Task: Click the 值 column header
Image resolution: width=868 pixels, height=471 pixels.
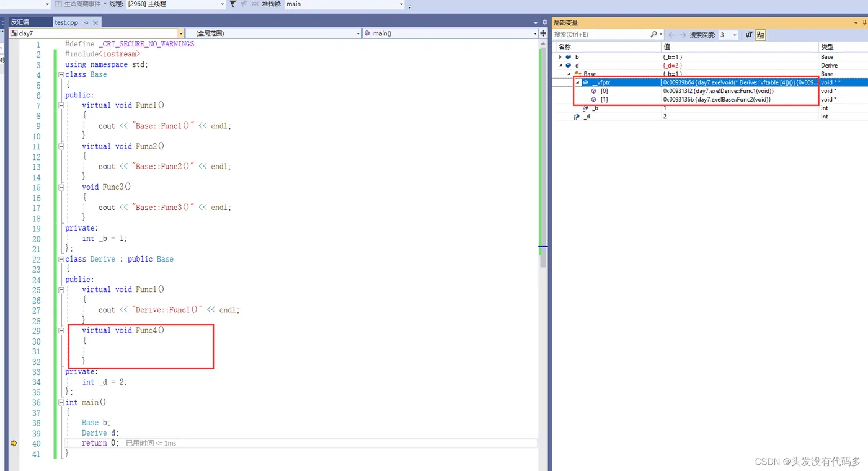Action: click(740, 46)
